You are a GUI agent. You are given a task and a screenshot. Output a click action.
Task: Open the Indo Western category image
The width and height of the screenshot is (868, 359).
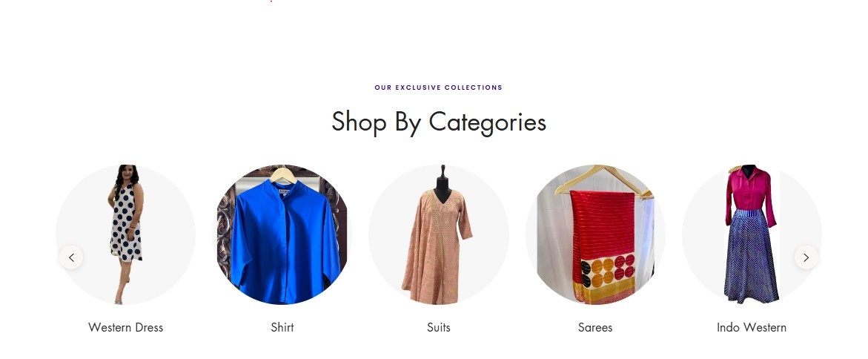pyautogui.click(x=752, y=234)
